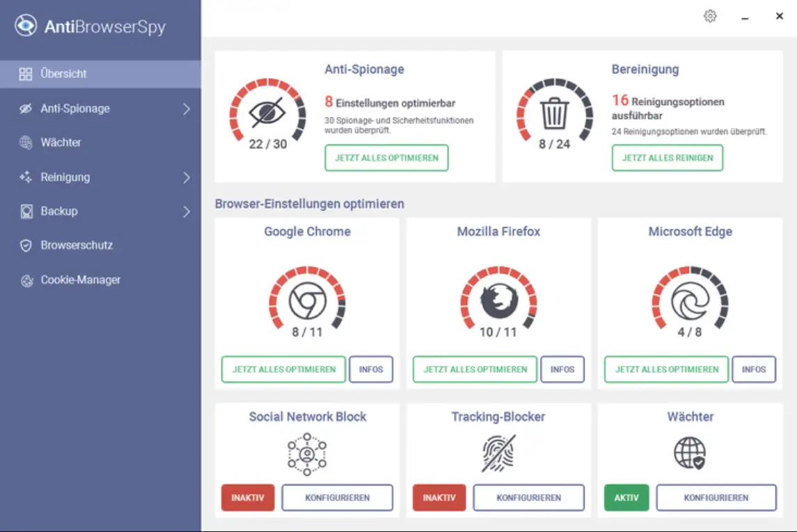
Task: Click the Anti-Spionage crossed-eye gauge icon
Action: [x=268, y=113]
